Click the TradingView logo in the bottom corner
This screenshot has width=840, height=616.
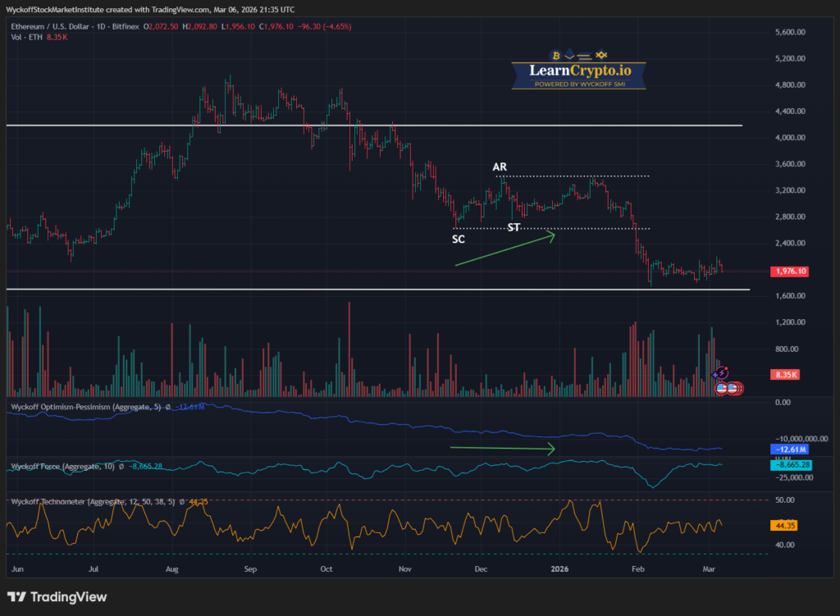tap(16, 597)
